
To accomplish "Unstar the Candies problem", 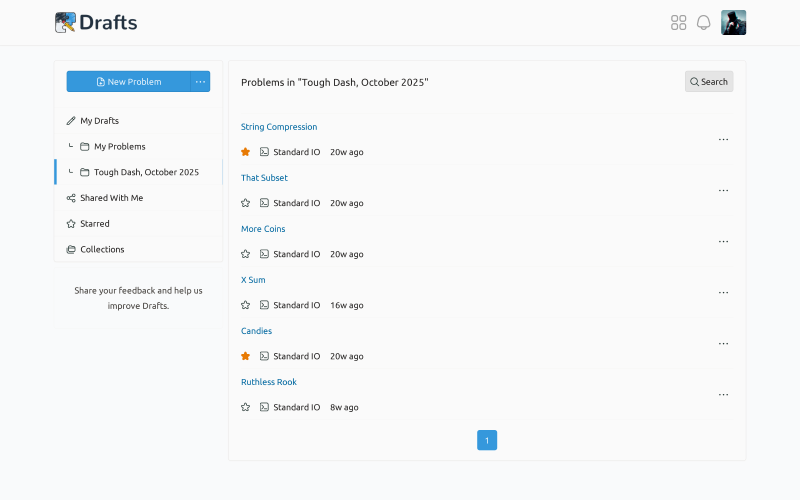I will click(245, 356).
